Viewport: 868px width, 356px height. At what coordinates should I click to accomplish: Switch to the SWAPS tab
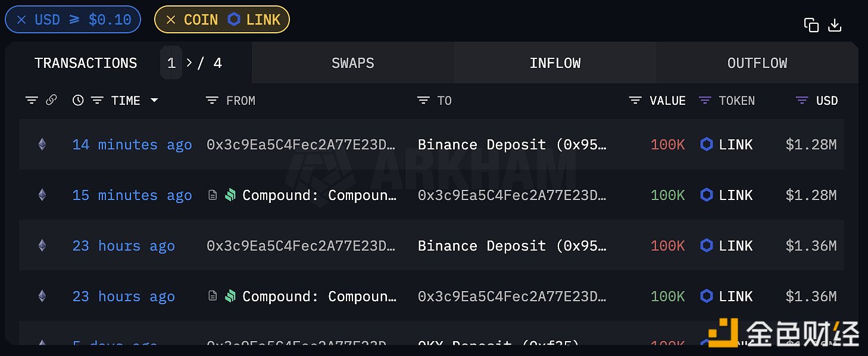tap(352, 63)
